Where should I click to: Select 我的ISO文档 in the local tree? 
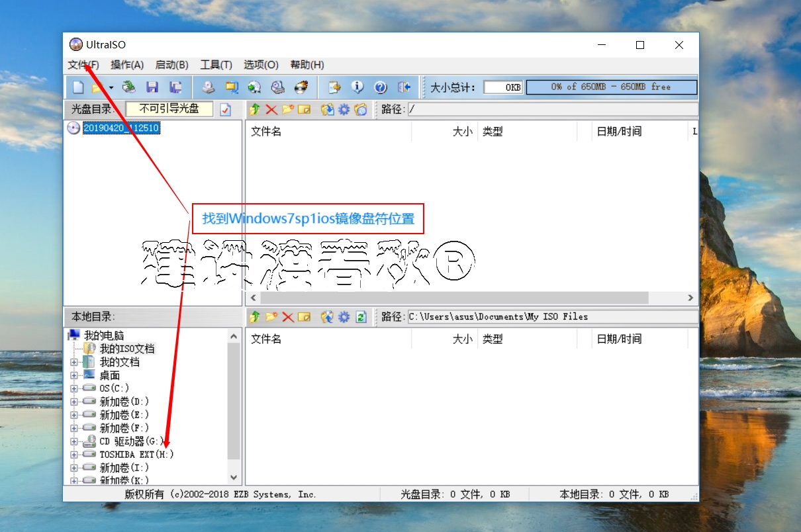click(x=128, y=349)
